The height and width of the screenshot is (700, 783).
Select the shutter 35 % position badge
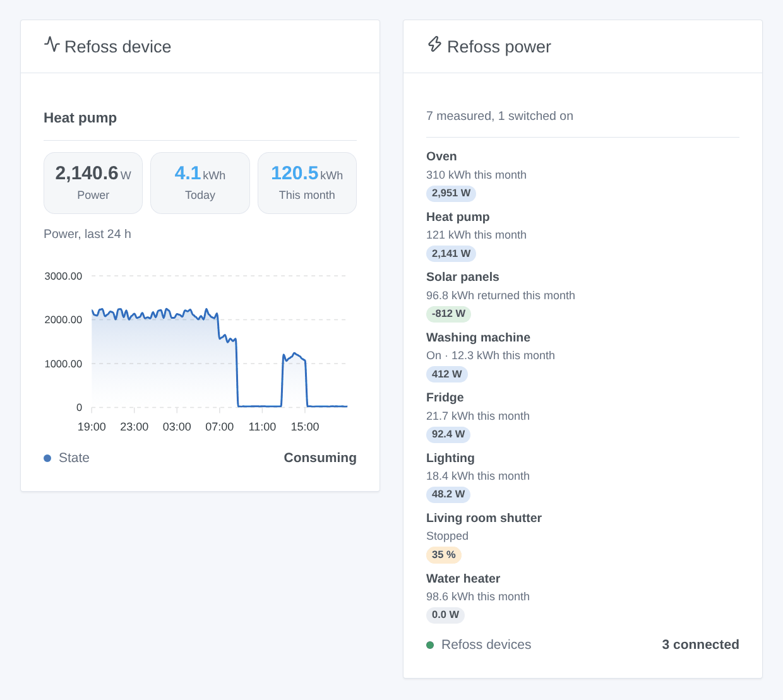[444, 555]
